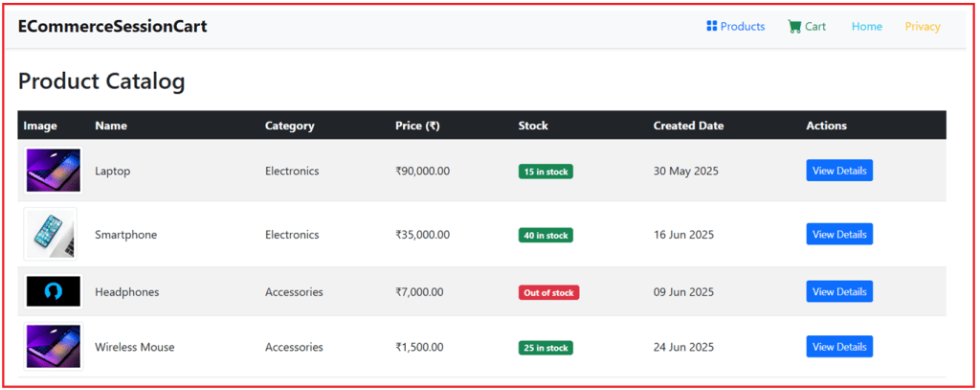
Task: View Details for the Headphones
Action: (x=838, y=291)
